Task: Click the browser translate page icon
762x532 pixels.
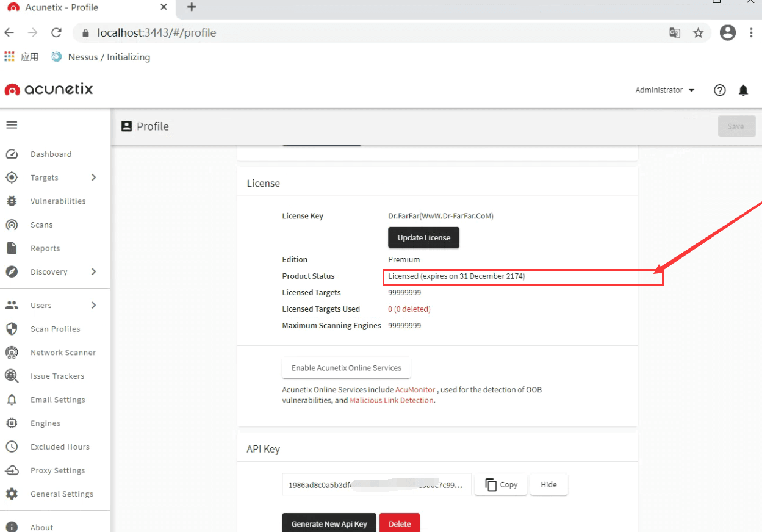Action: [675, 33]
